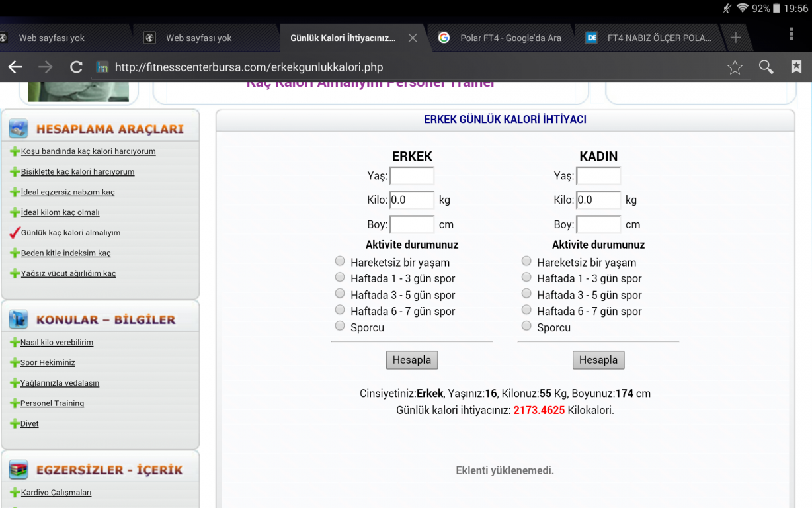Select Haftada 3 - 5 gün spor under KADIN
The image size is (812, 508).
pyautogui.click(x=526, y=294)
